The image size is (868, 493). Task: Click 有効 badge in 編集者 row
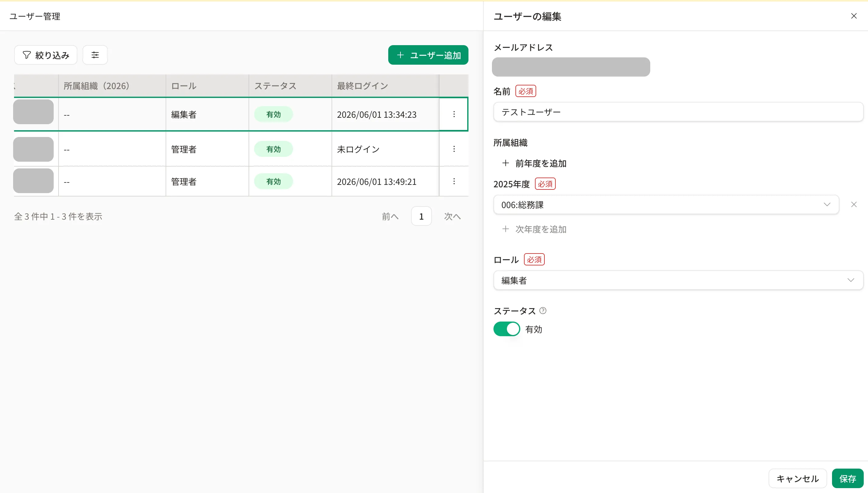tap(274, 114)
